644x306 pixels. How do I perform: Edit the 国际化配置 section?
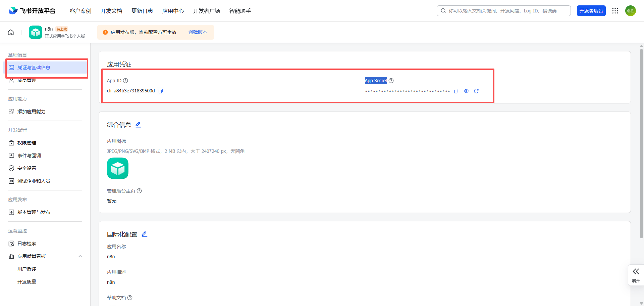click(x=144, y=234)
